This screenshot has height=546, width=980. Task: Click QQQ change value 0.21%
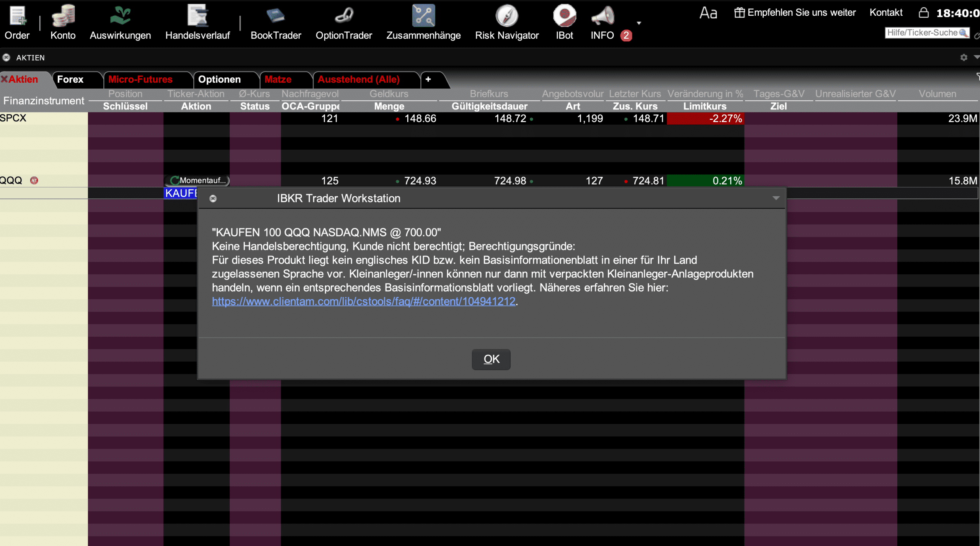(705, 181)
